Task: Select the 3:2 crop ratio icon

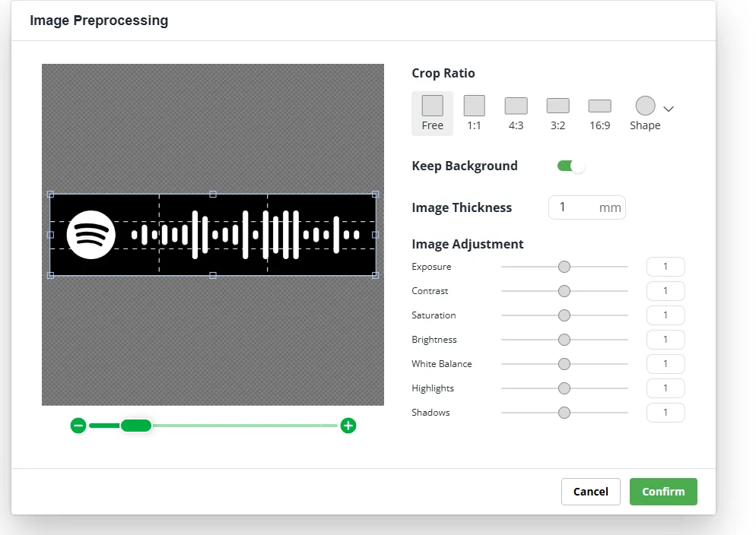Action: (x=557, y=106)
